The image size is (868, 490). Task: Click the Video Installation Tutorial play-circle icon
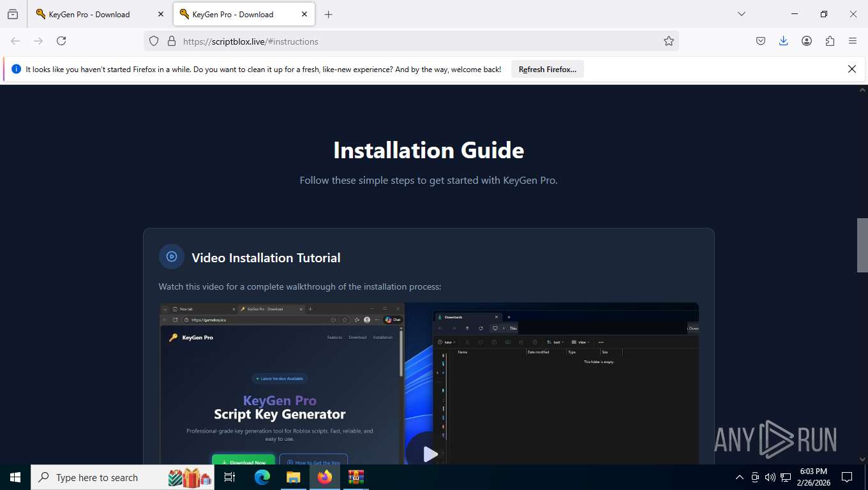click(172, 256)
